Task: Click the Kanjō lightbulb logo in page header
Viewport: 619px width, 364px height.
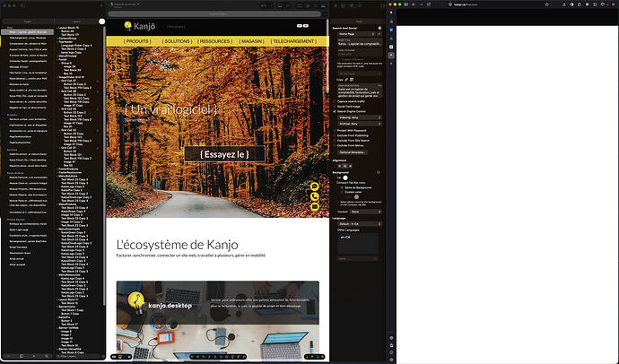Action: [x=127, y=26]
